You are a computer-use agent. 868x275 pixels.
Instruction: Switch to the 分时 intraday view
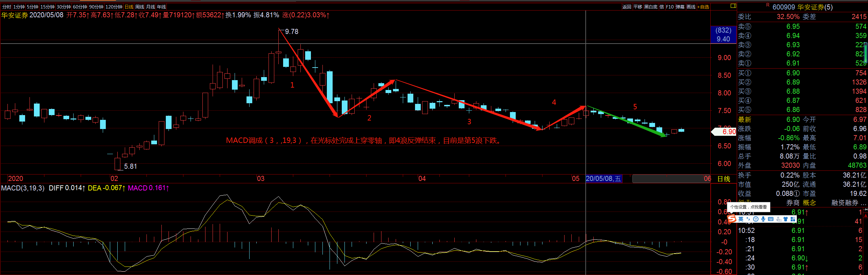pos(6,7)
